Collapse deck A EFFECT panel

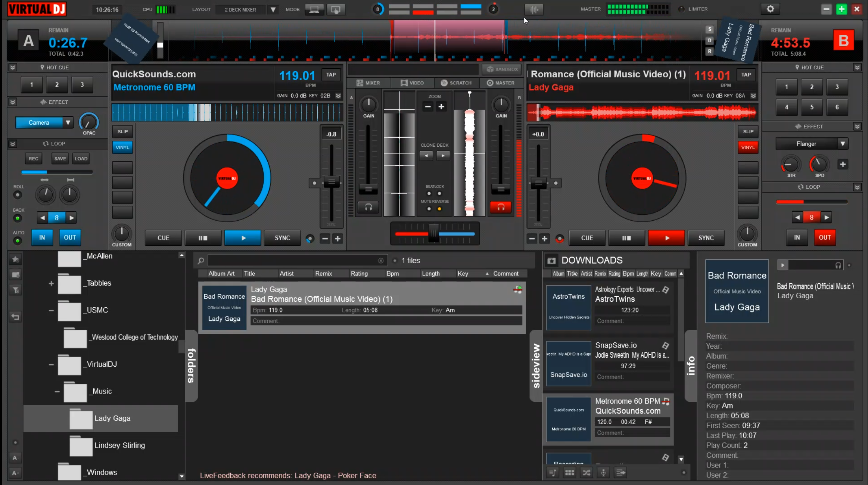(13, 102)
